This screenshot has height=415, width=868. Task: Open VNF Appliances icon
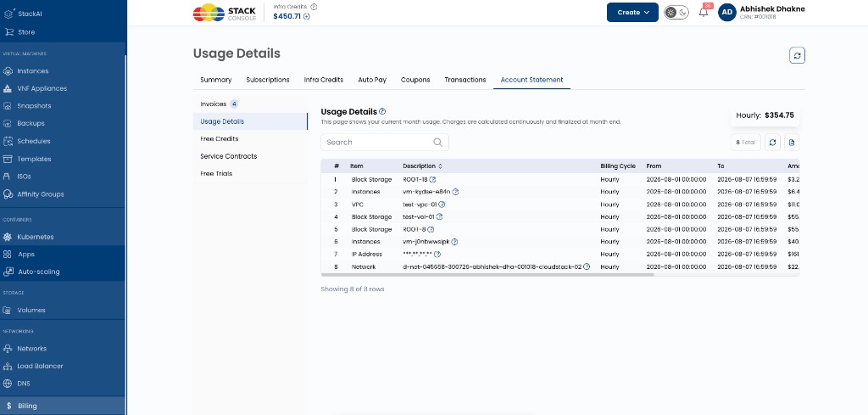click(x=8, y=88)
